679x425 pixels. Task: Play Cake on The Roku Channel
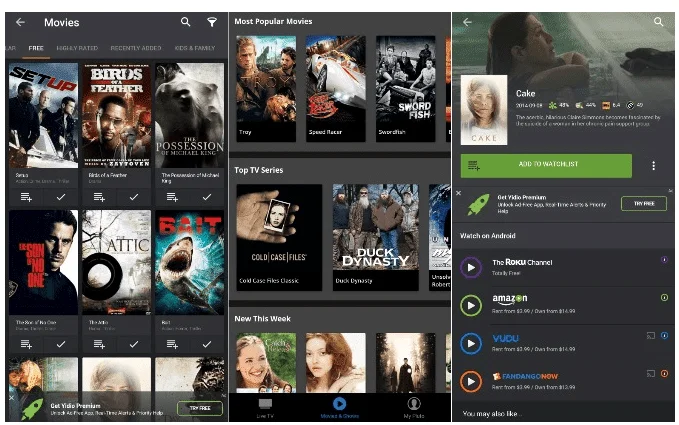coord(471,267)
